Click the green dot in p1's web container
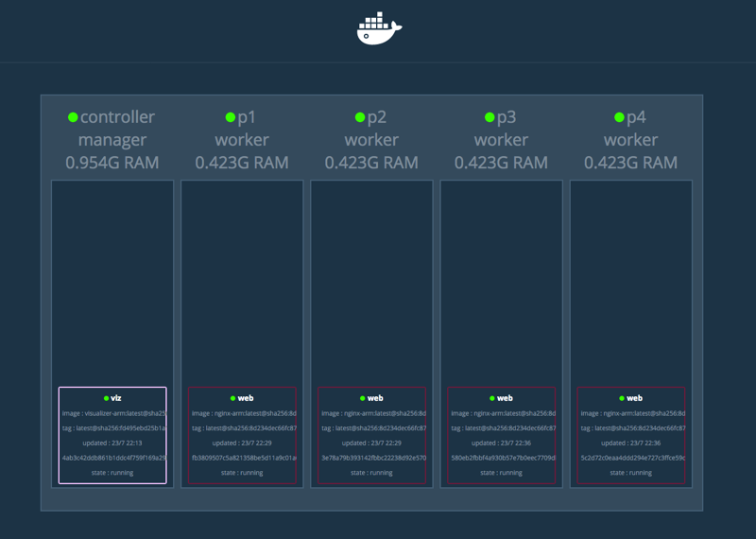756x539 pixels. (x=232, y=399)
